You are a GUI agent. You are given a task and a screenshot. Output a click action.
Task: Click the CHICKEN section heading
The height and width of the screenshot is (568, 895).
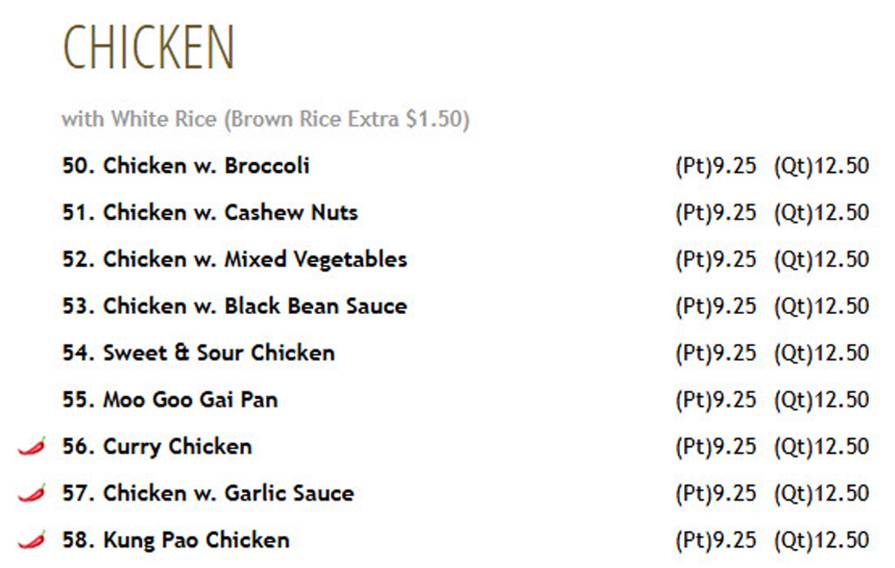pos(148,46)
